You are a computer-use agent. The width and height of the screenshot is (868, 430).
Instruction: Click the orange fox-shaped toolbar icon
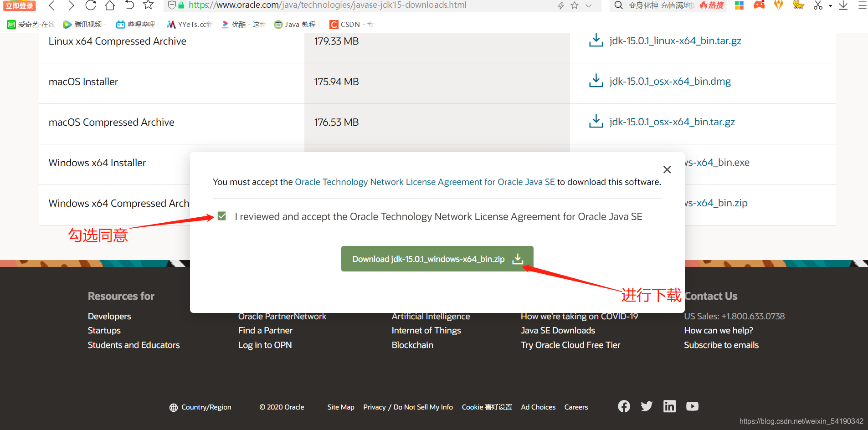point(779,5)
